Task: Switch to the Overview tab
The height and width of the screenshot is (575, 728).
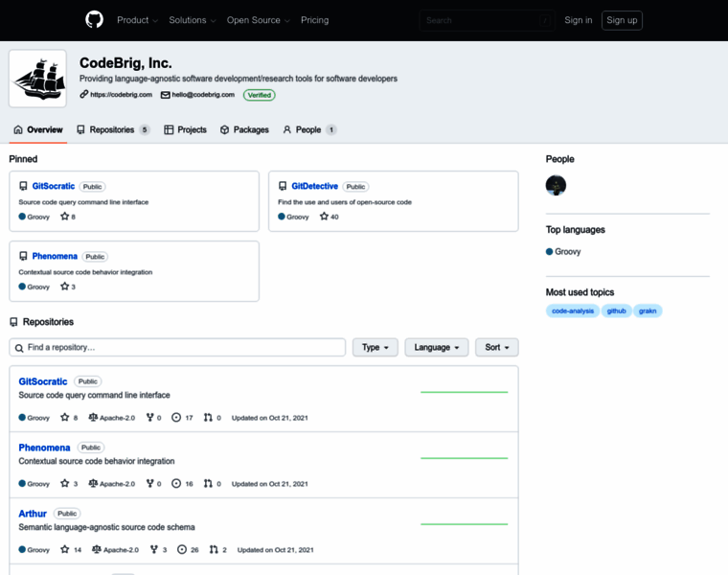Action: coord(38,129)
